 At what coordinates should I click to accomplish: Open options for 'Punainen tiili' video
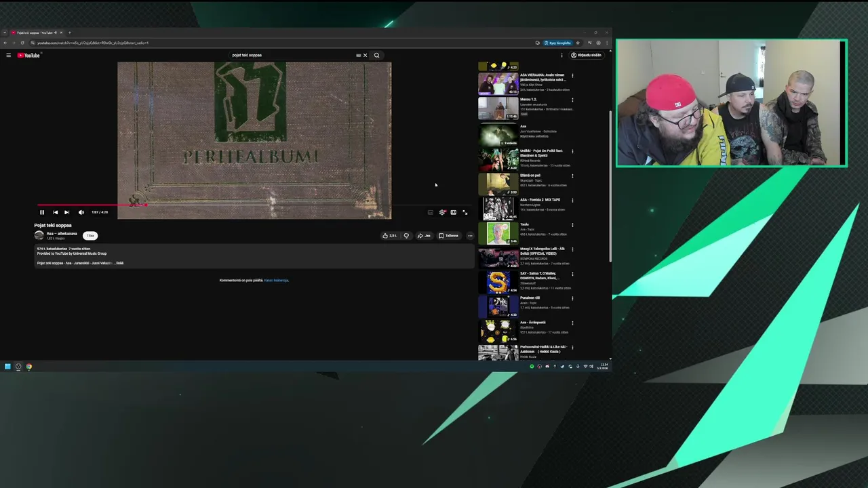572,298
